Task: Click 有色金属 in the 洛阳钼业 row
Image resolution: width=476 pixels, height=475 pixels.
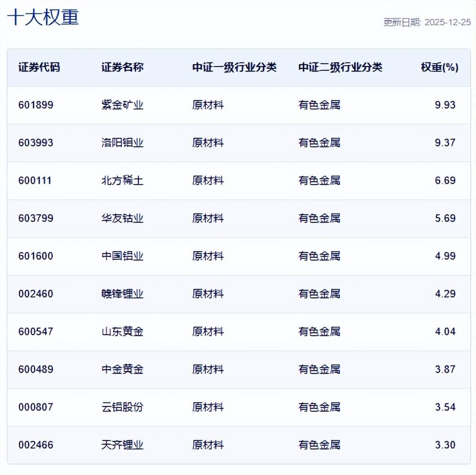Action: 319,143
